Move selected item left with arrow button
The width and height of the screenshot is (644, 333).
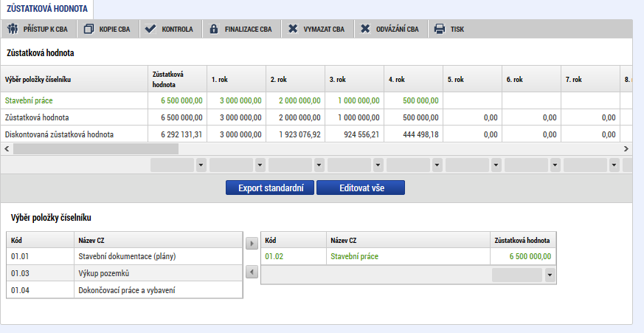[252, 272]
